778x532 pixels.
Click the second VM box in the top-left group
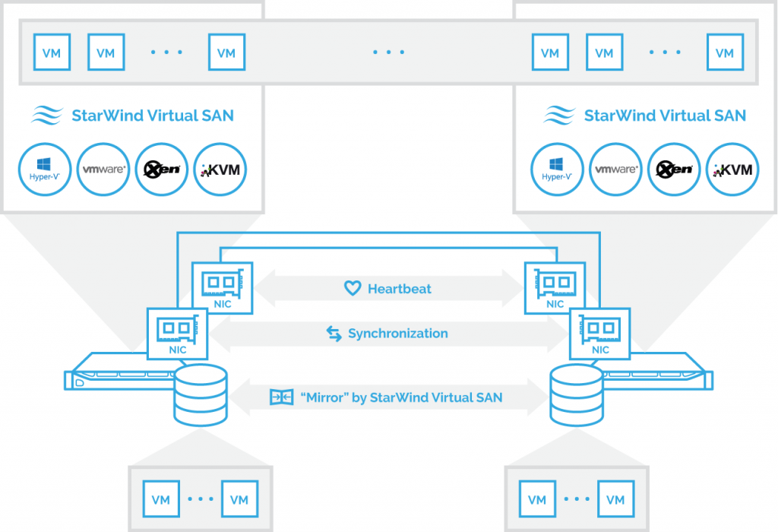(x=106, y=52)
